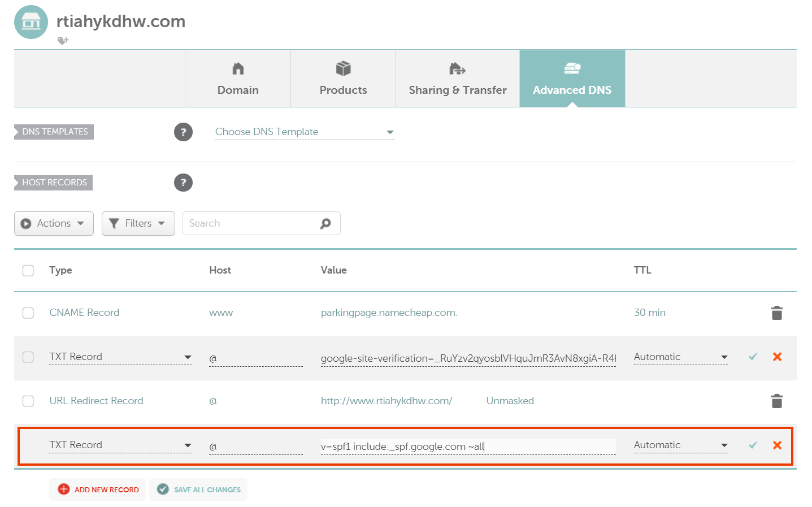The image size is (812, 507).
Task: Tick the google-site-verification TXT Record checkbox
Action: [28, 357]
